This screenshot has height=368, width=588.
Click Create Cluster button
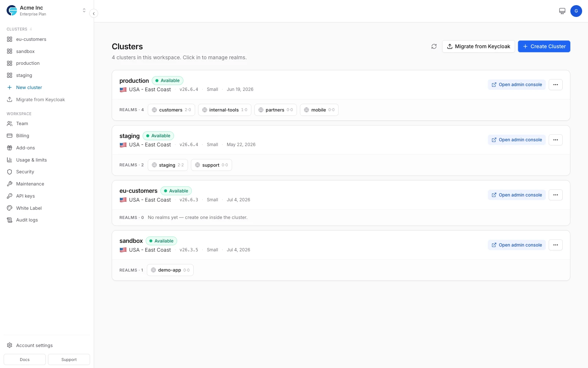(544, 46)
